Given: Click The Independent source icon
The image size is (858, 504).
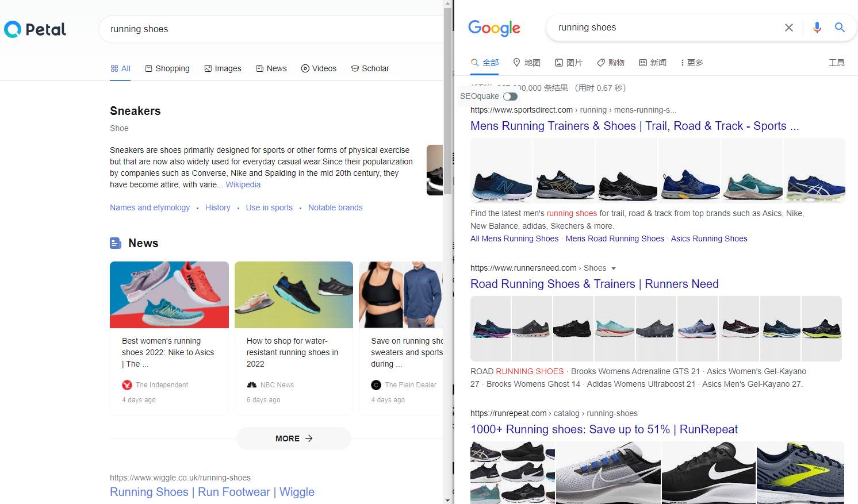Looking at the screenshot, I should point(127,385).
